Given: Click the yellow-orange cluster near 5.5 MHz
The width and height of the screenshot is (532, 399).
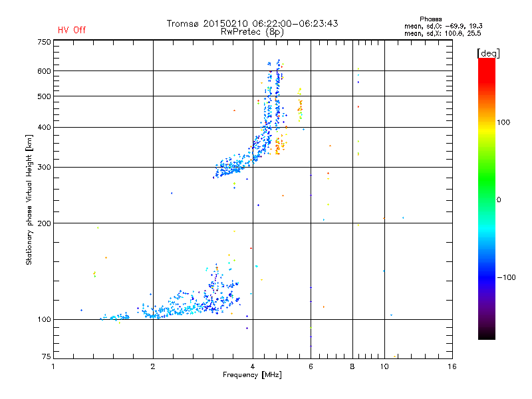Looking at the screenshot, I should point(300,105).
